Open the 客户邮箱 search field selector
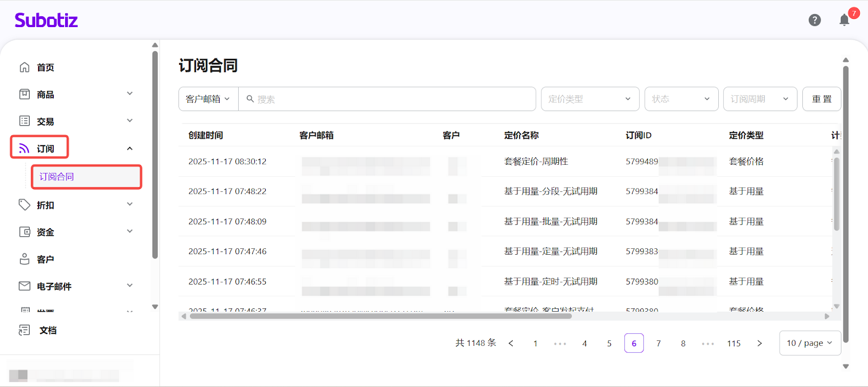 tap(208, 99)
